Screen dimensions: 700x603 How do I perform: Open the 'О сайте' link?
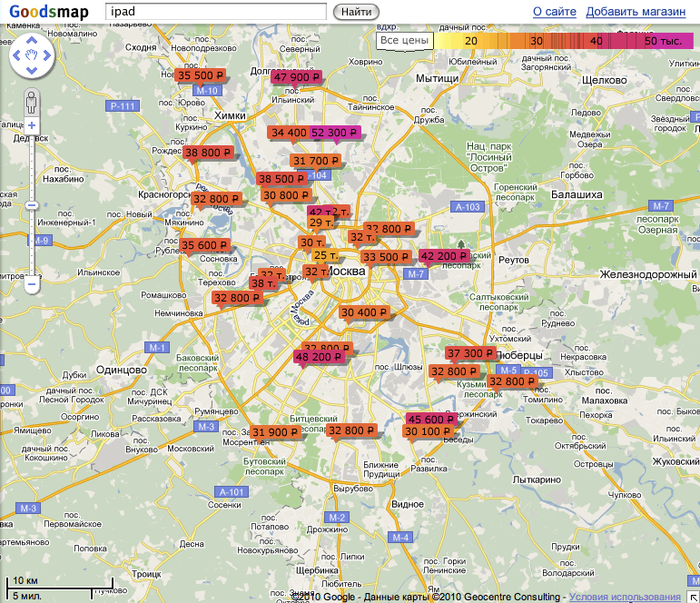click(554, 12)
